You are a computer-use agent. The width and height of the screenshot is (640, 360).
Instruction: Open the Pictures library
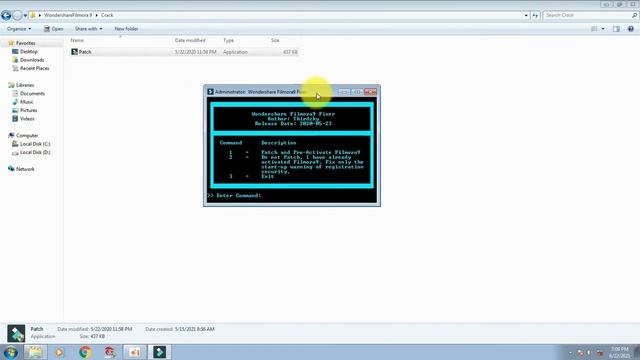(x=29, y=111)
